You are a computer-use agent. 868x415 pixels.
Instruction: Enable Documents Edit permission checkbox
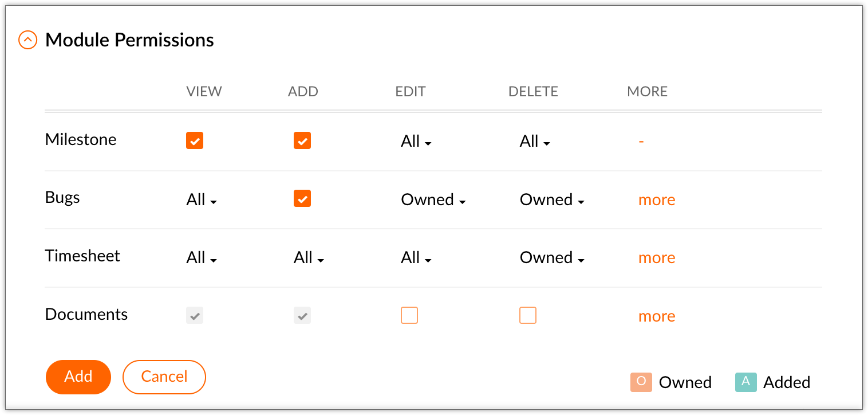coord(409,315)
